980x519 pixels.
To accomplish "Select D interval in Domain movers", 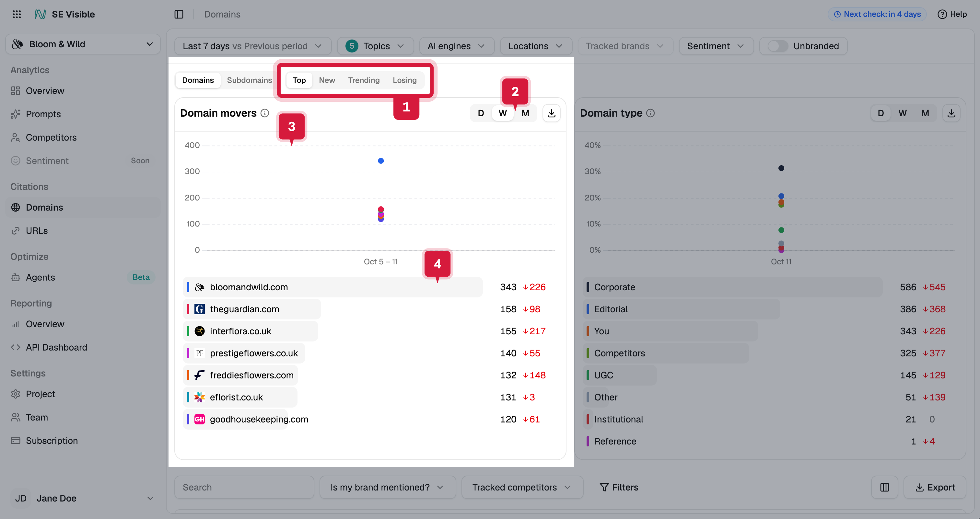I will (481, 113).
